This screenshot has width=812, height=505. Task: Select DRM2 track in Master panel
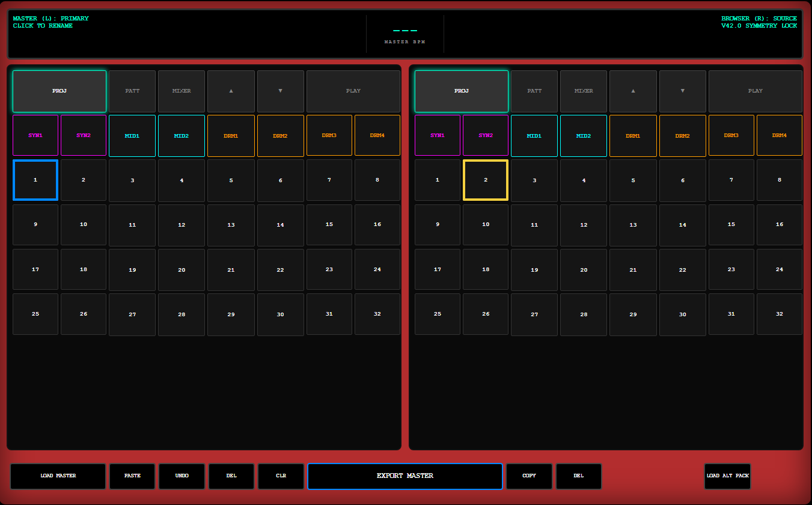point(281,136)
